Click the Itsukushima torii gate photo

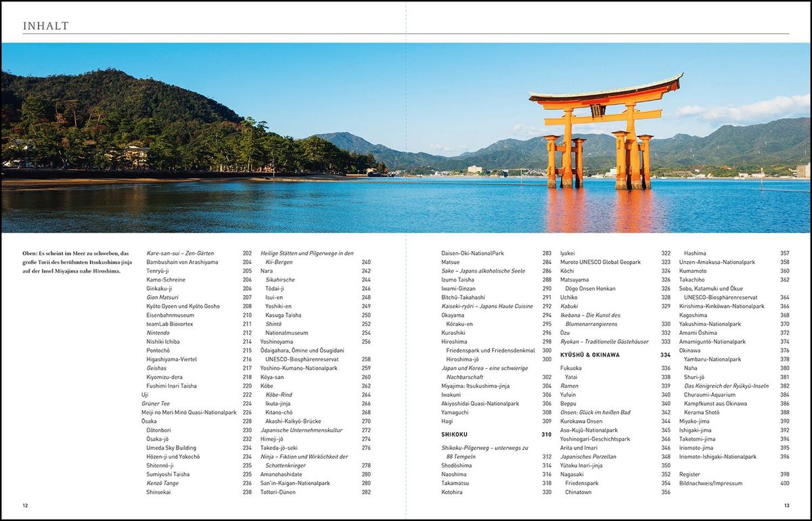(x=405, y=138)
